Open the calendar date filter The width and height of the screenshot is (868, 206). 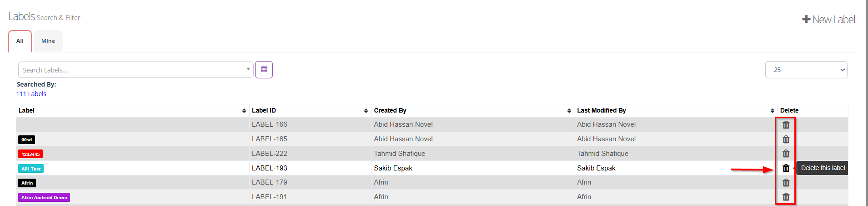(264, 70)
